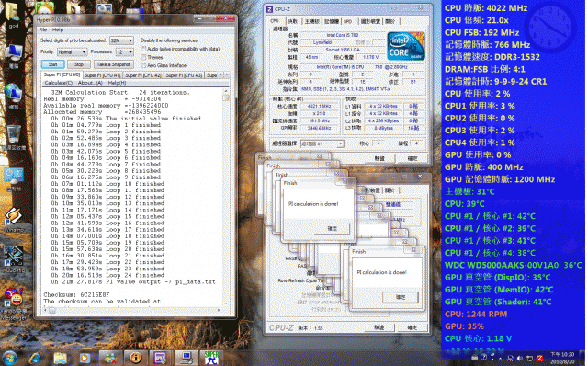The height and width of the screenshot is (366, 588).
Task: Open the Winamp desktop shortcut
Action: pos(14,220)
